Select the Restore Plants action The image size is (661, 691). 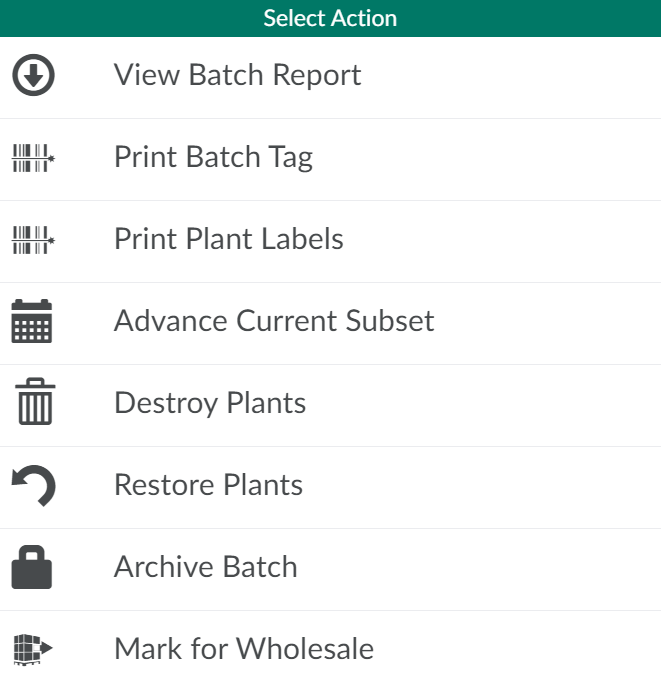[208, 485]
